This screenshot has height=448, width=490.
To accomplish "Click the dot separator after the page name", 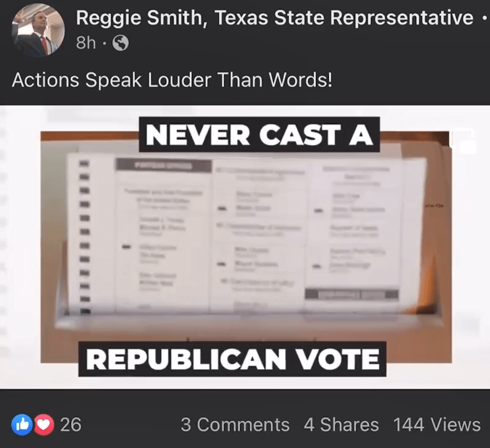I will point(484,18).
